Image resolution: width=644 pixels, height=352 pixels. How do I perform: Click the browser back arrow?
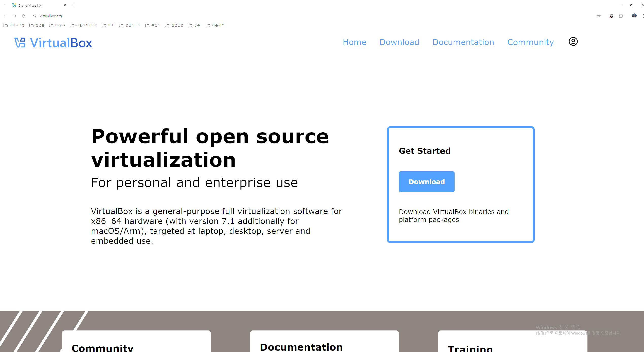tap(6, 16)
